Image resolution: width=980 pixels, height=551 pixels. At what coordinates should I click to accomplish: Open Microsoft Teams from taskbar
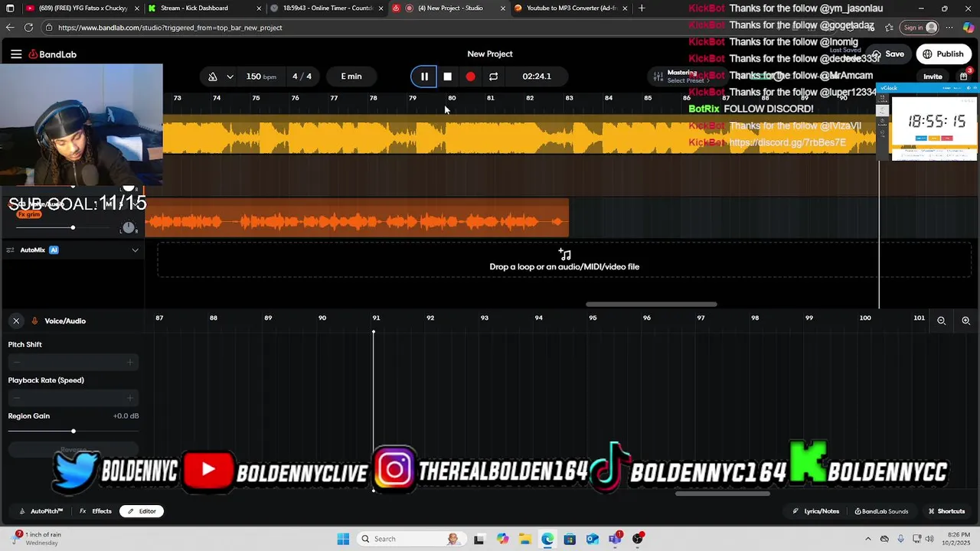(615, 539)
